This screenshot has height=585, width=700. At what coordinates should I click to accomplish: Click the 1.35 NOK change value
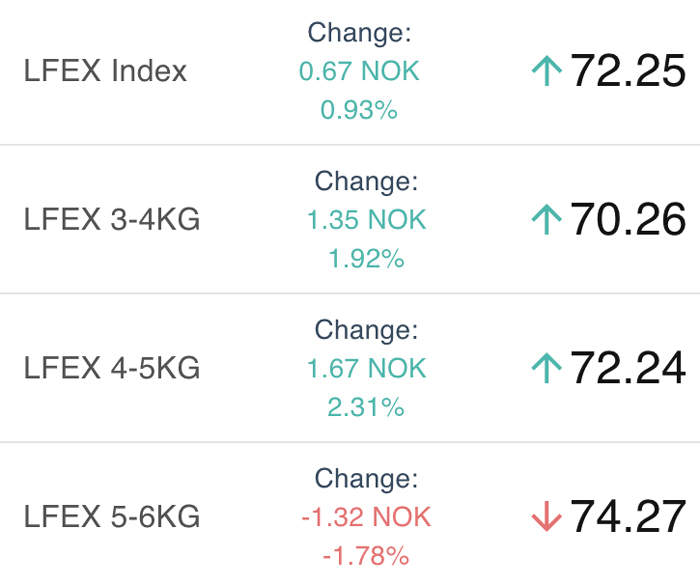click(367, 220)
